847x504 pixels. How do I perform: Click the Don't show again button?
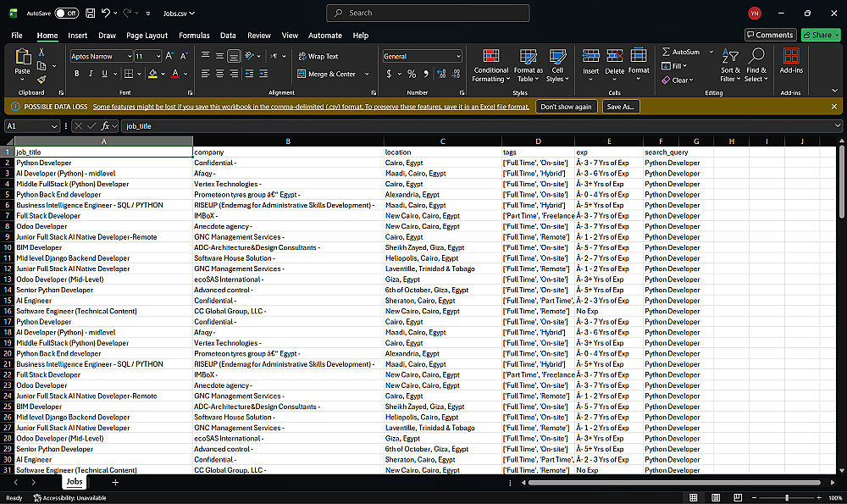click(566, 107)
